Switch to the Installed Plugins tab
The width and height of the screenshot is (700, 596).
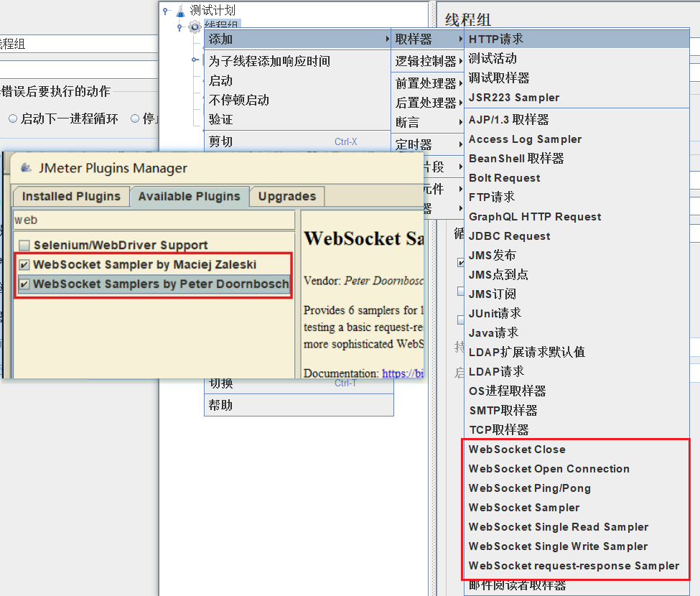coord(70,196)
